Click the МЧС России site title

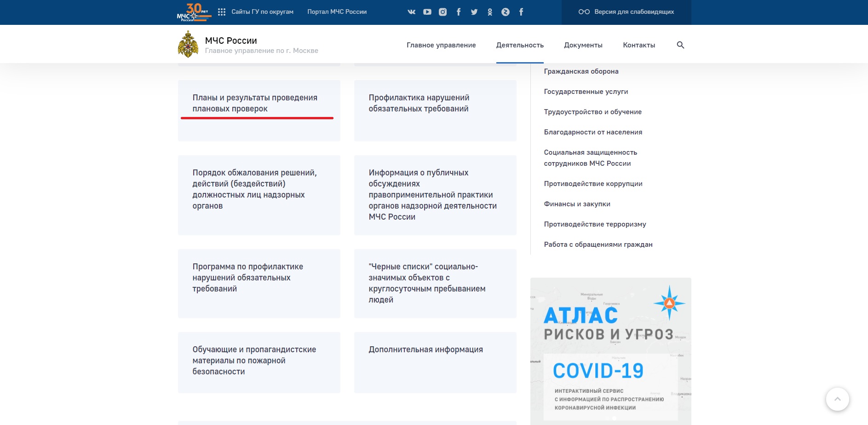(231, 41)
